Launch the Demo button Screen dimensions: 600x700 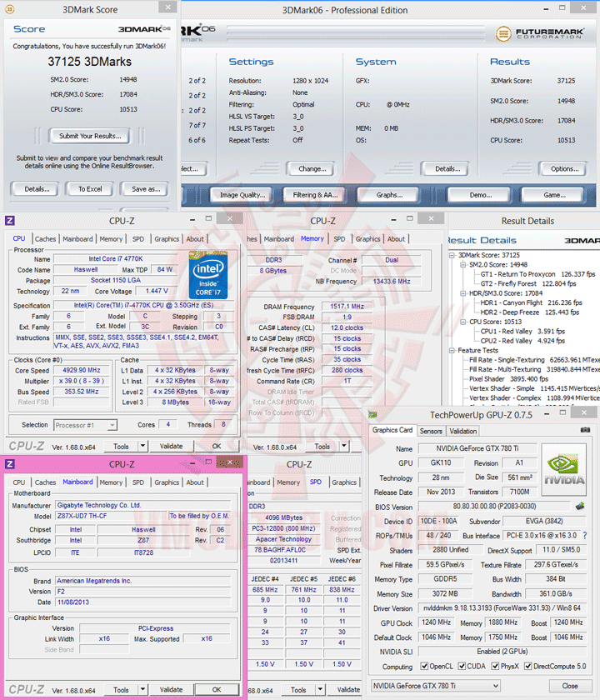480,195
